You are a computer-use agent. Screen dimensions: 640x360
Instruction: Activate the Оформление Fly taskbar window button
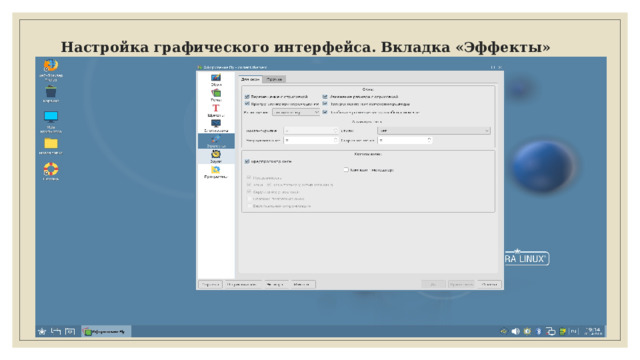tap(106, 331)
